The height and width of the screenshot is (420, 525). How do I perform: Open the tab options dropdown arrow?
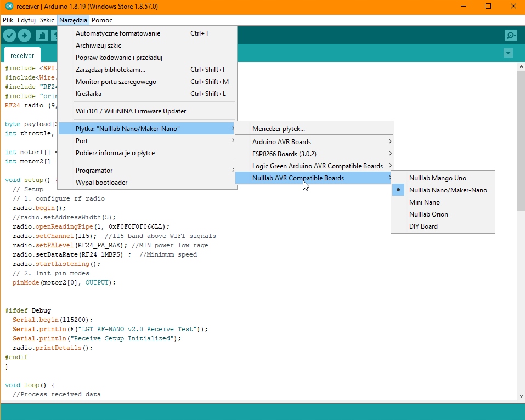(508, 53)
